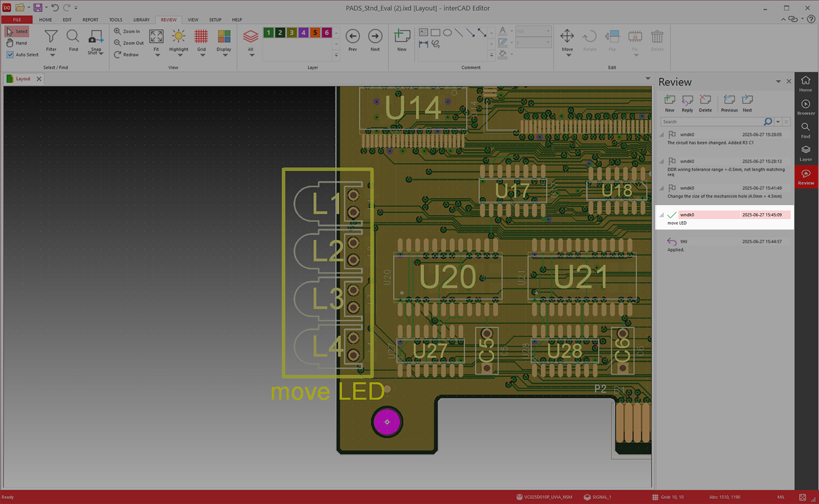Go to previous layer with Prev arrow
This screenshot has height=504, width=819.
353,40
